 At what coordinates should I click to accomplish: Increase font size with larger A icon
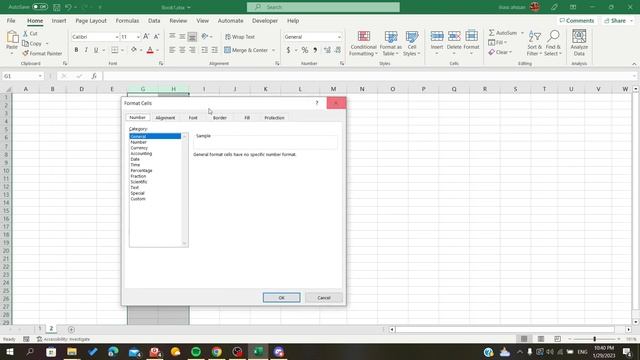[x=146, y=37]
